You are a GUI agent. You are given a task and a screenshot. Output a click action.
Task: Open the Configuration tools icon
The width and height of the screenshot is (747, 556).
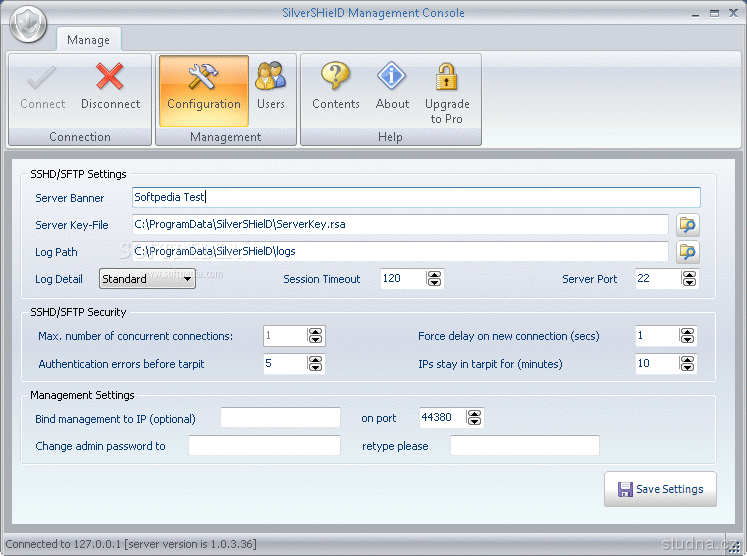[x=203, y=78]
